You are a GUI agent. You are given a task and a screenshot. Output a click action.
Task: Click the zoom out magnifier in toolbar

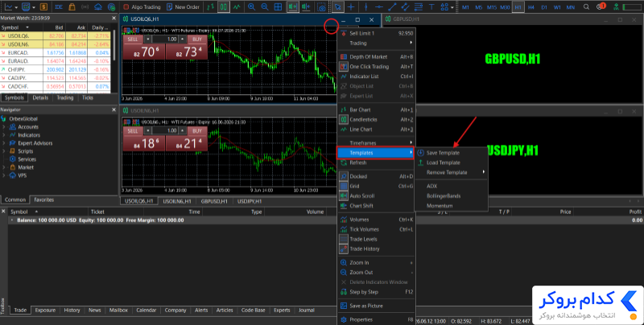point(265,7)
